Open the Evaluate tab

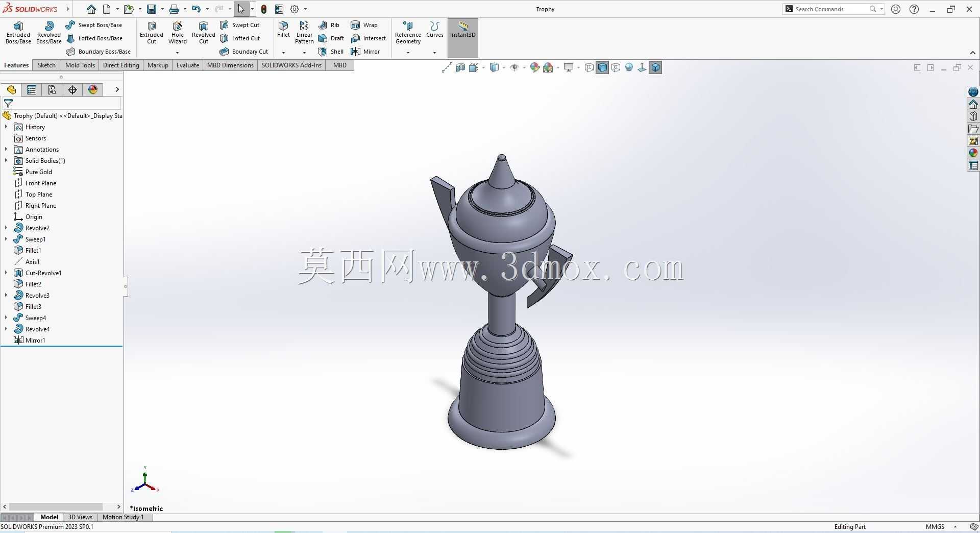click(x=188, y=65)
